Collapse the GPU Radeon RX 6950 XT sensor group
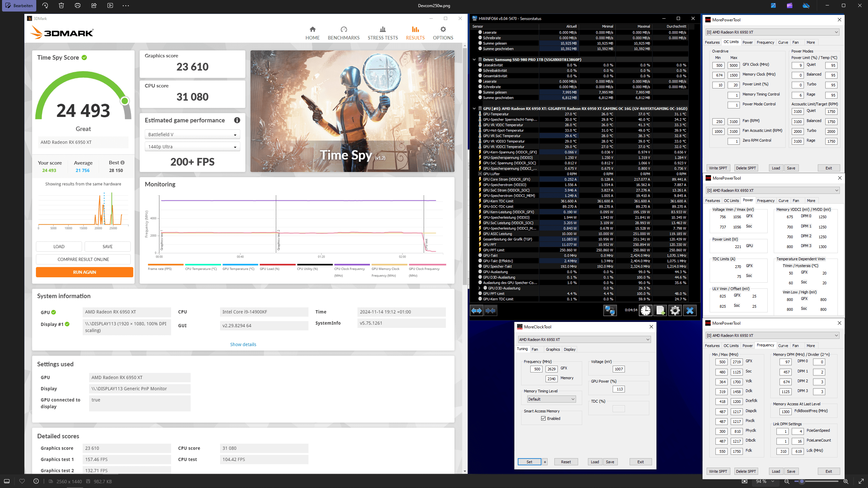Image resolution: width=868 pixels, height=488 pixels. 474,108
